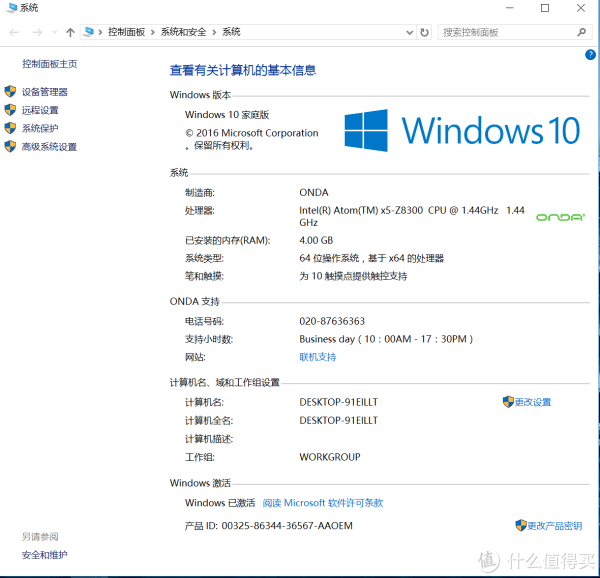
Task: Open 系统保护 in the sidebar
Action: tap(40, 128)
